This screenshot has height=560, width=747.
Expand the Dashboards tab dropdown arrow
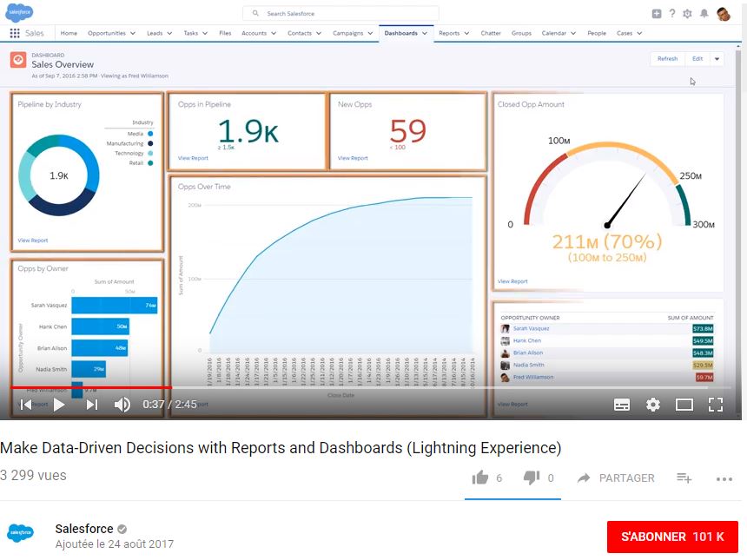click(425, 33)
